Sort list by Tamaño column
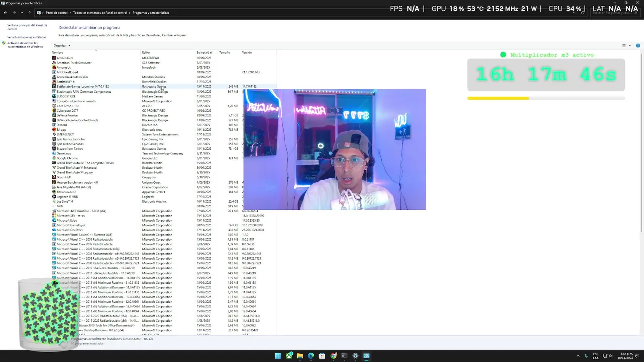The width and height of the screenshot is (644, 362). pos(229,52)
